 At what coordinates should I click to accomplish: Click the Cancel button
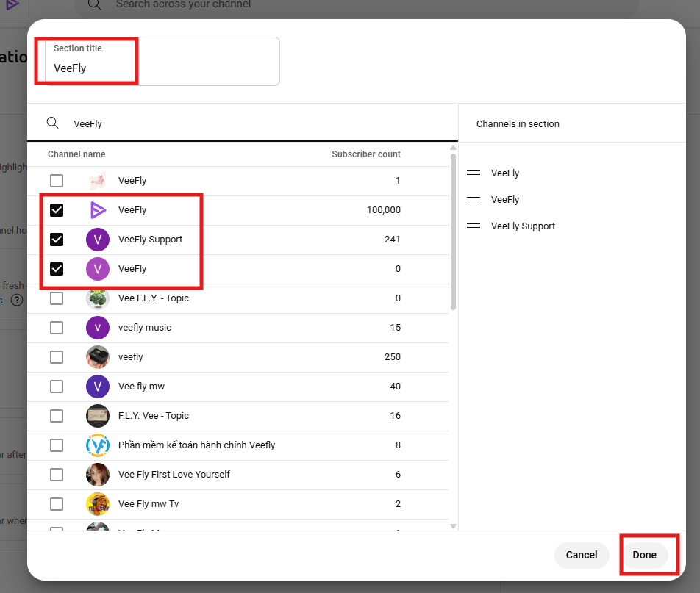582,555
